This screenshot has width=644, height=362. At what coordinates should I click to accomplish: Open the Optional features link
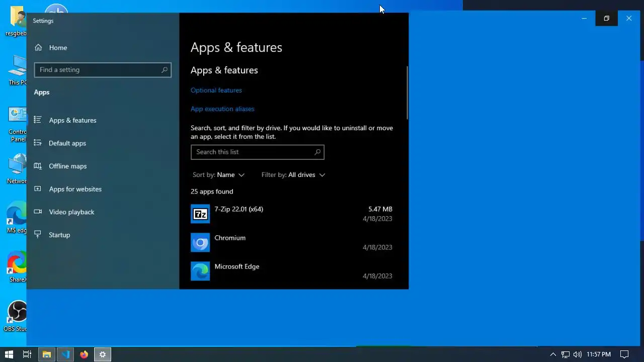click(x=216, y=90)
